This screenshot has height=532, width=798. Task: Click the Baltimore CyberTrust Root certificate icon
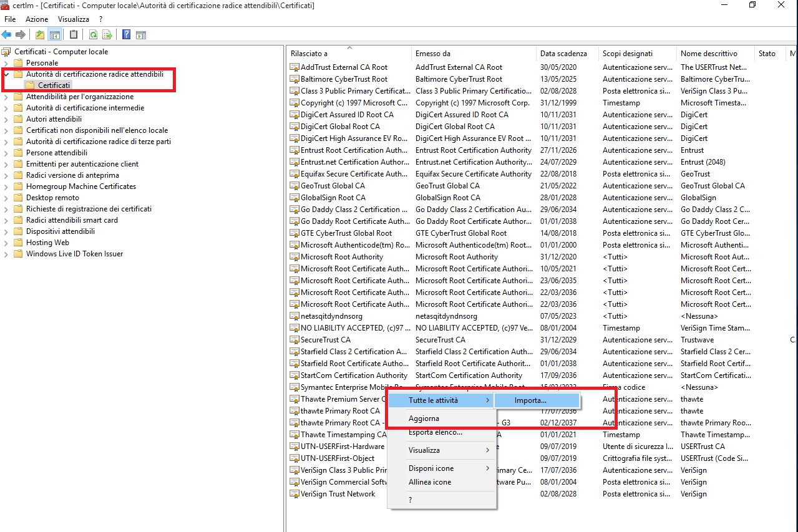coord(294,79)
